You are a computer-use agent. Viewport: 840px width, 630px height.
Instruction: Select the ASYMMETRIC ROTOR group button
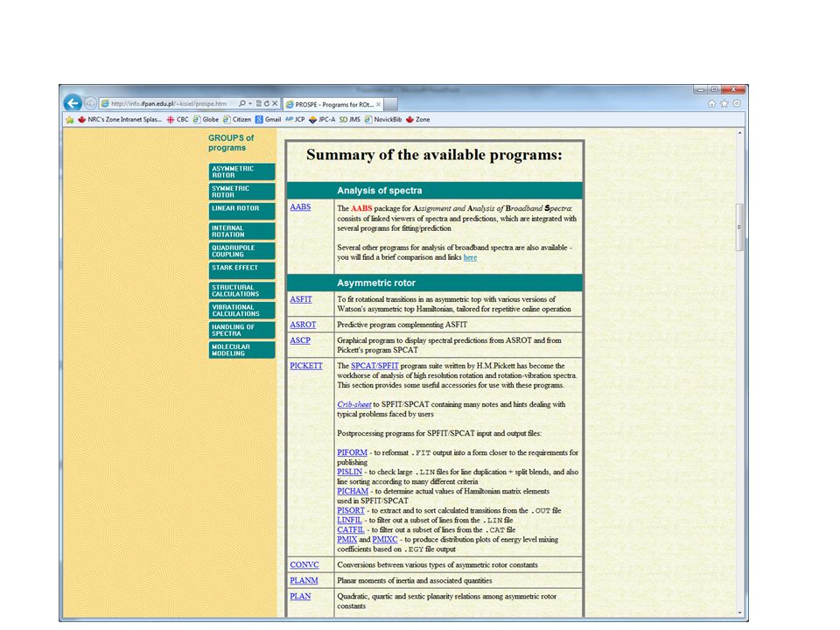coord(241,171)
